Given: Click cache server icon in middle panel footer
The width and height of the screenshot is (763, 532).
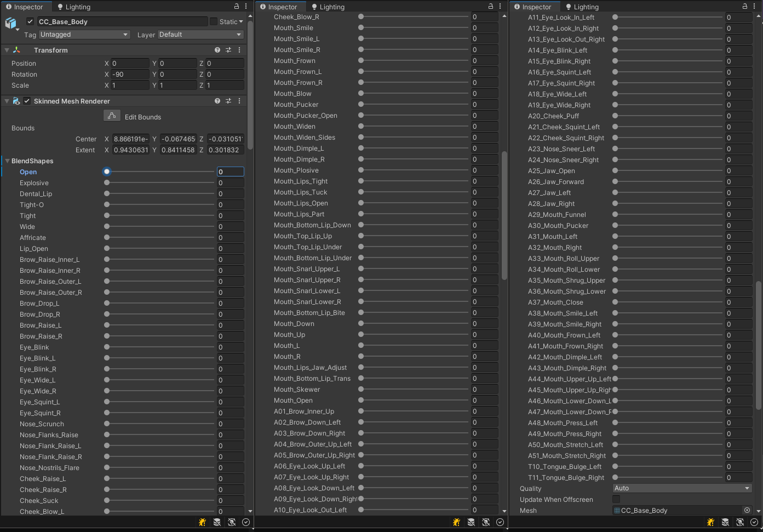Looking at the screenshot, I should pos(471,522).
